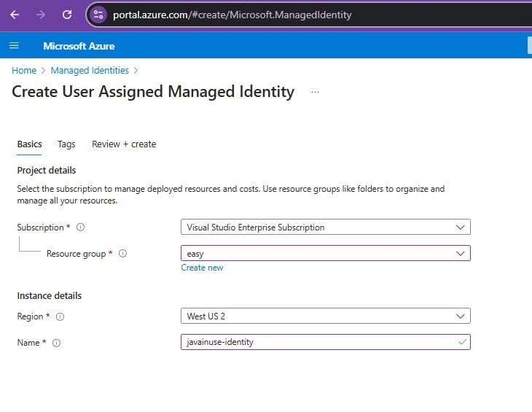This screenshot has width=532, height=412.
Task: Go back with the browser back arrow
Action: pyautogui.click(x=15, y=15)
